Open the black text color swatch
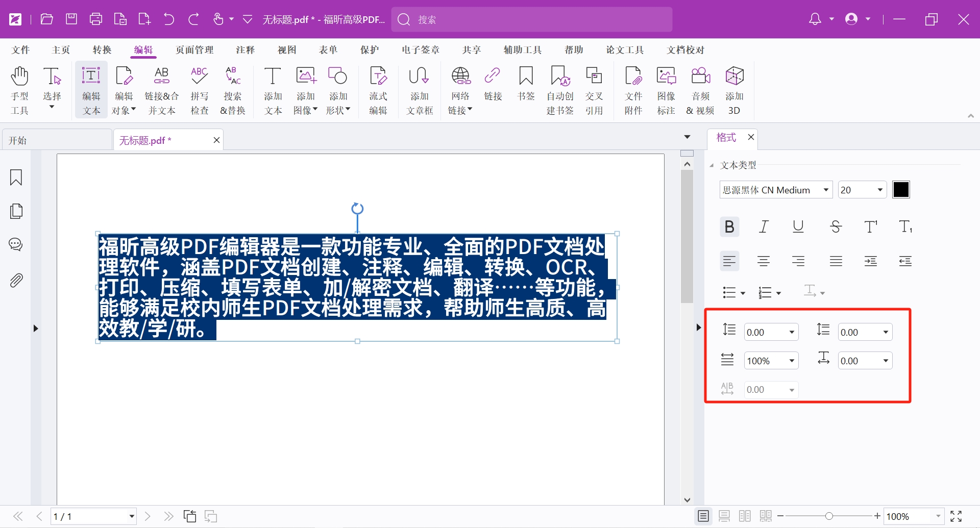Image resolution: width=980 pixels, height=528 pixels. click(x=901, y=190)
